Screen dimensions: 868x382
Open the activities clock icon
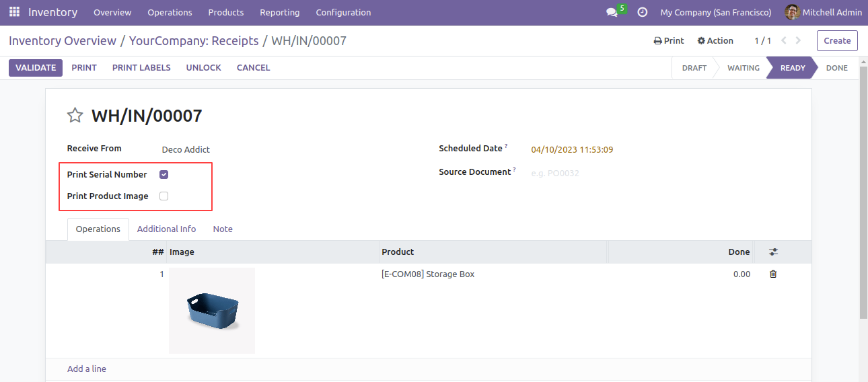point(642,12)
